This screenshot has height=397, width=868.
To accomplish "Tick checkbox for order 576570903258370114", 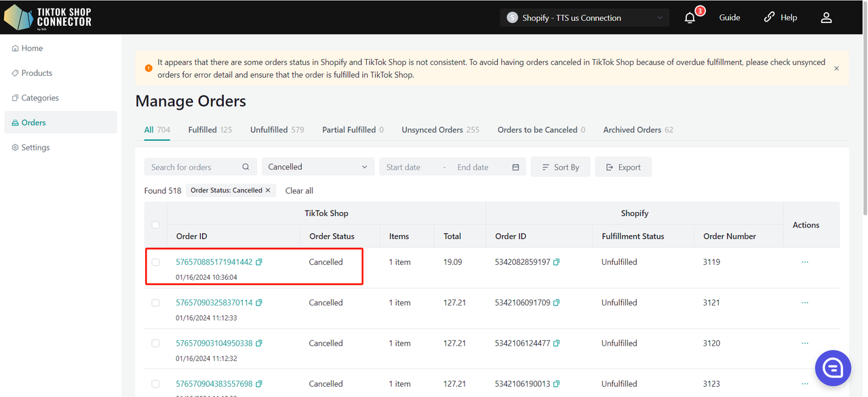I will 156,303.
